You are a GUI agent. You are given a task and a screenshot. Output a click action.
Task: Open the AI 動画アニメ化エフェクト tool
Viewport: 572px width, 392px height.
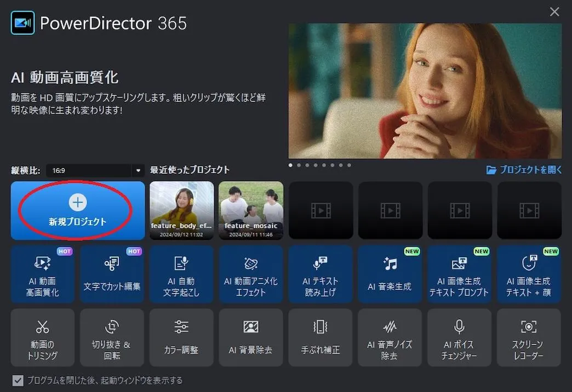(x=251, y=274)
